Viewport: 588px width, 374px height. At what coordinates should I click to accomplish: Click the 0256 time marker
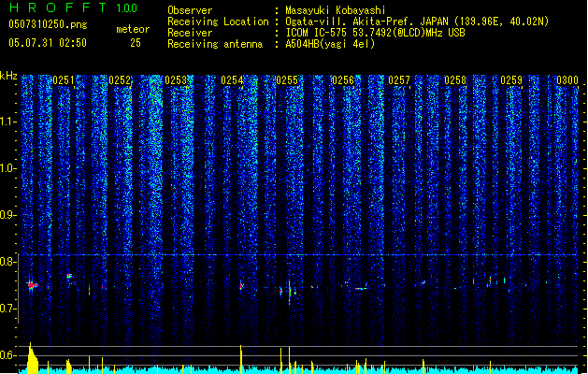click(x=343, y=80)
